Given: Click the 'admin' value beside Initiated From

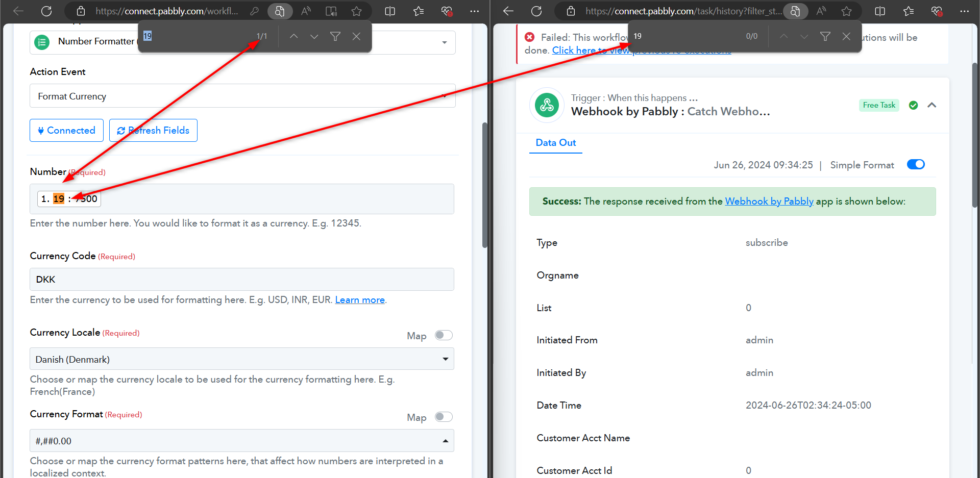Looking at the screenshot, I should [x=759, y=340].
